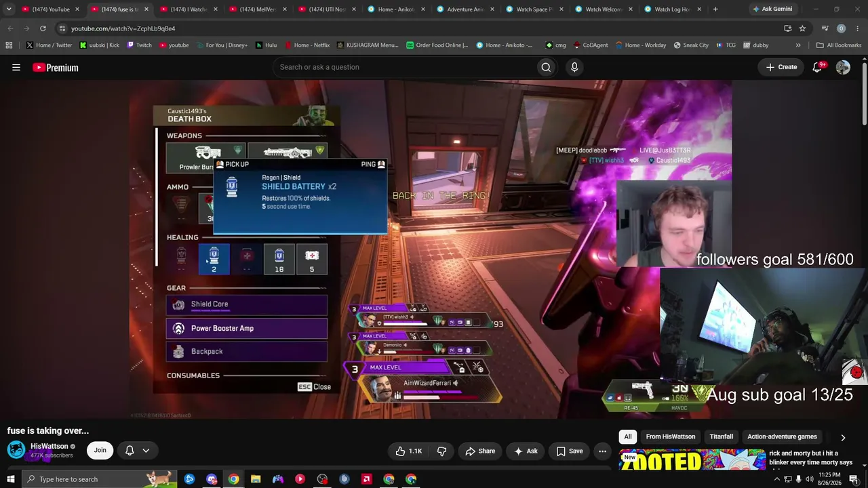The width and height of the screenshot is (868, 488).
Task: Click the Chrome address bar URL
Action: [x=123, y=28]
